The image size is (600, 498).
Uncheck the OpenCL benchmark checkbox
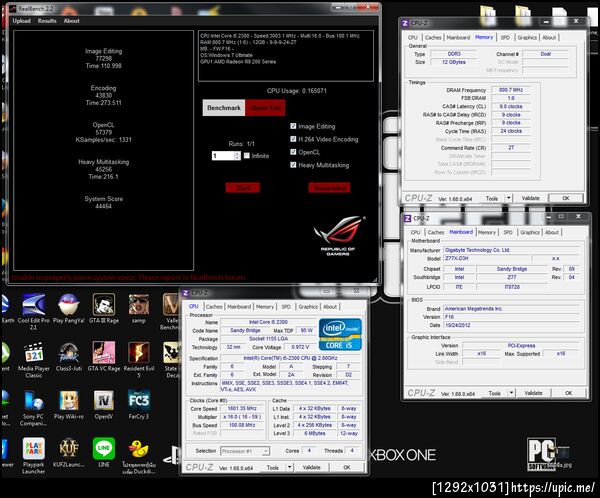[x=293, y=152]
